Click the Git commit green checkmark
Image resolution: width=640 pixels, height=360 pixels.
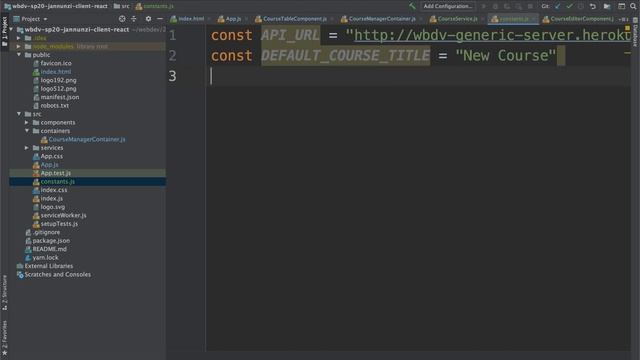569,6
